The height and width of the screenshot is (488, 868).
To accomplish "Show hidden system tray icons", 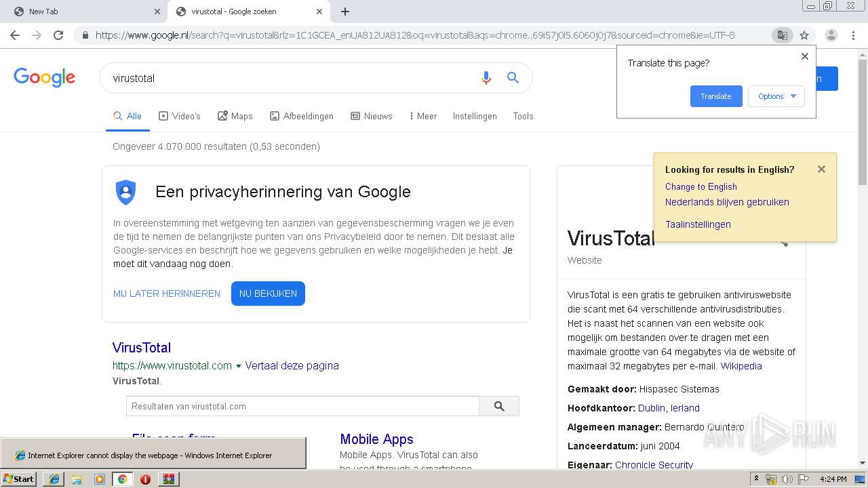I will pos(757,479).
